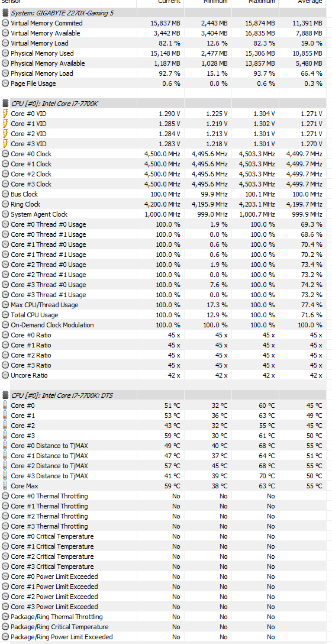Click the circle icon for Page File Usage
The width and height of the screenshot is (332, 644).
[5, 83]
